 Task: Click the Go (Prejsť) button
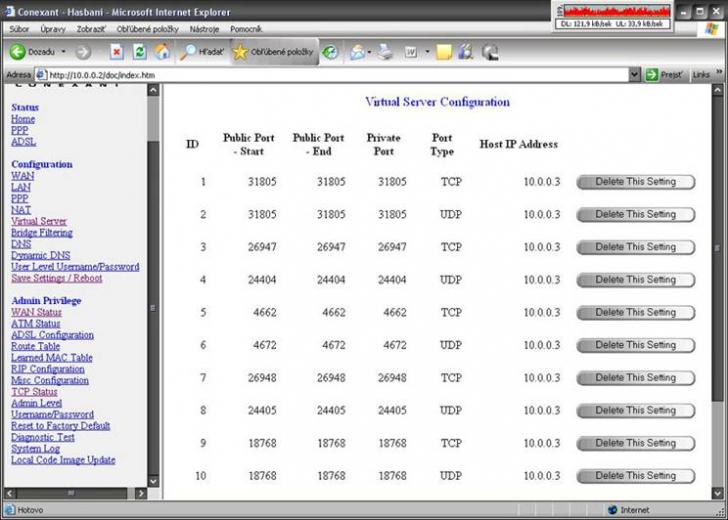click(665, 75)
